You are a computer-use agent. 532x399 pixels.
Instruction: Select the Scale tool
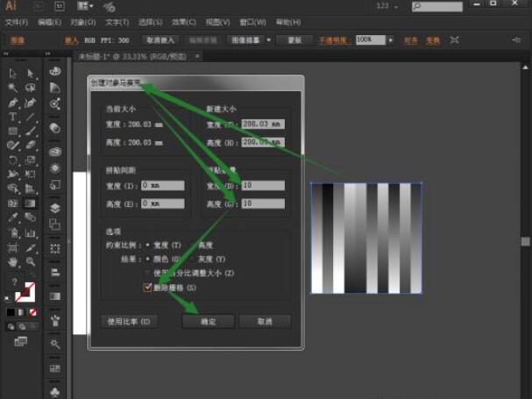tap(31, 160)
